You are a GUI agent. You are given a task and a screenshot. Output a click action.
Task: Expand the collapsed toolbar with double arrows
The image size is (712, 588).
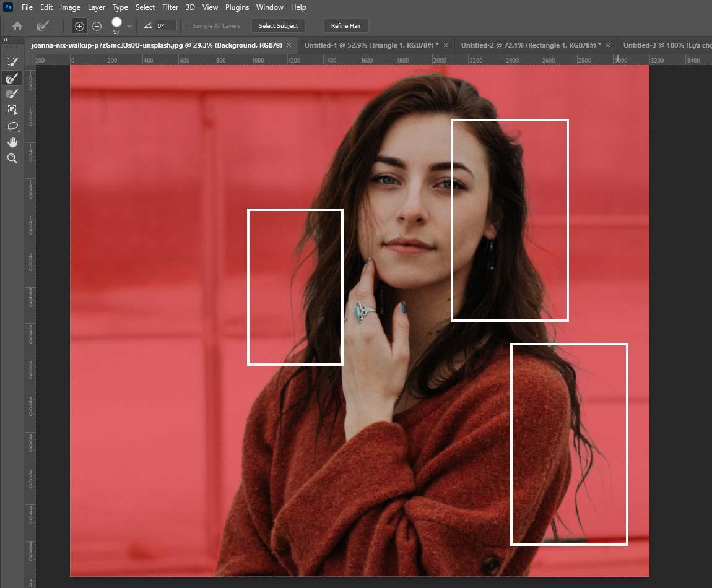point(6,40)
